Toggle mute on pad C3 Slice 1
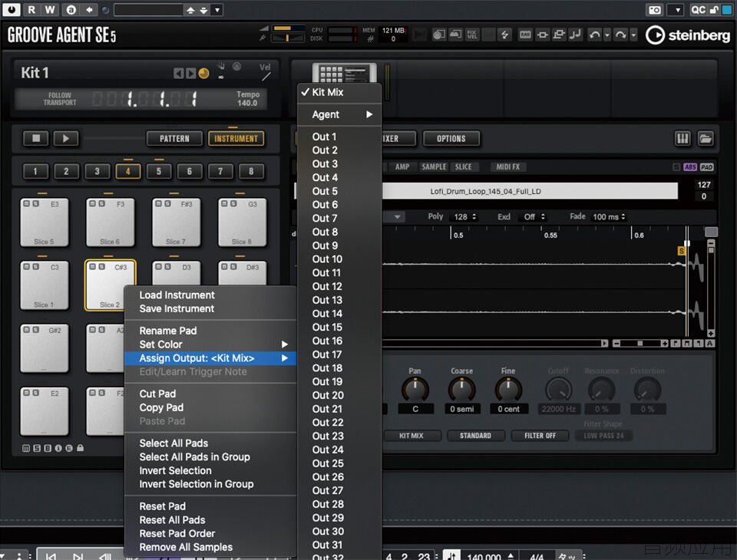 pyautogui.click(x=27, y=267)
